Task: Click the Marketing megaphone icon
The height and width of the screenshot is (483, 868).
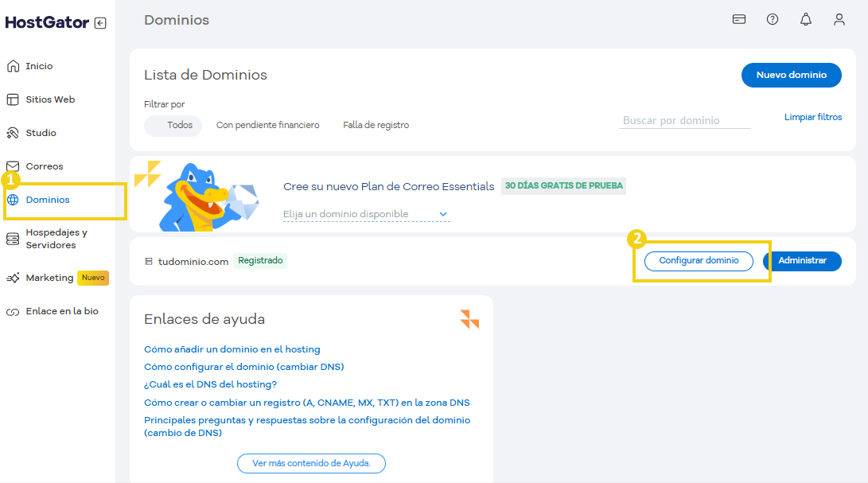Action: click(13, 278)
